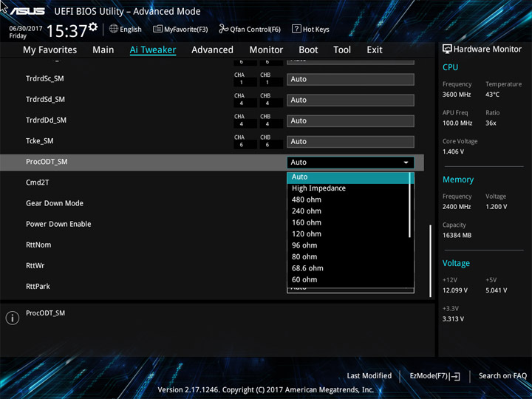Choose 160 ohm from the list
532x399 pixels.
[x=348, y=222]
